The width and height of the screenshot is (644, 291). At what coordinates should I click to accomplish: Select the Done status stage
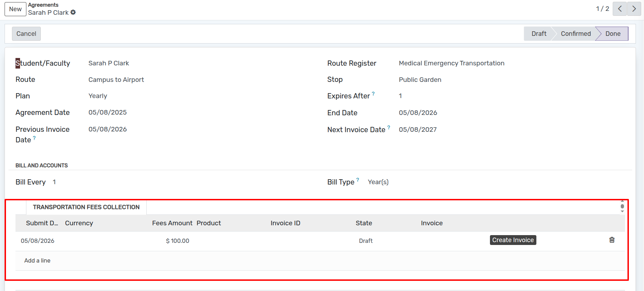click(x=613, y=34)
